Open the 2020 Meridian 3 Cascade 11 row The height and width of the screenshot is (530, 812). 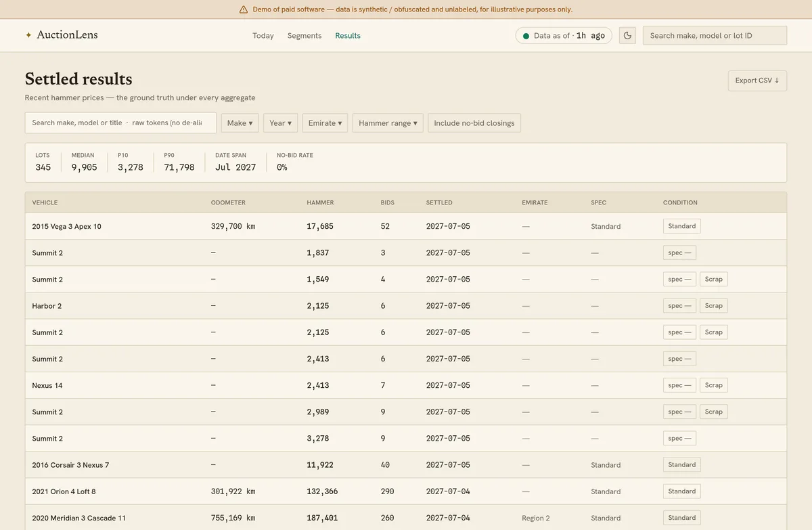406,517
